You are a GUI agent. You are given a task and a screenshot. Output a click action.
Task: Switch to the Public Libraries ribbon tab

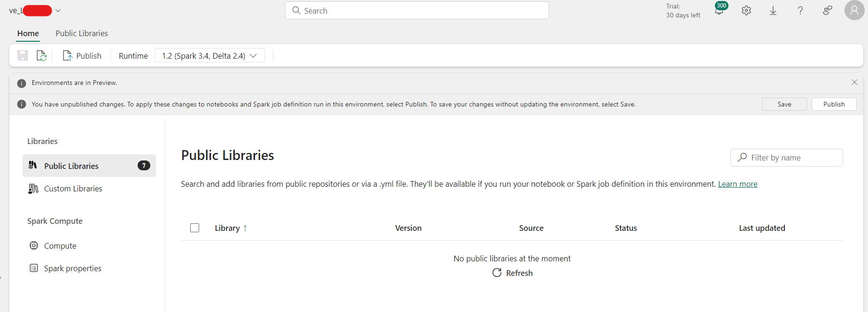pos(82,33)
